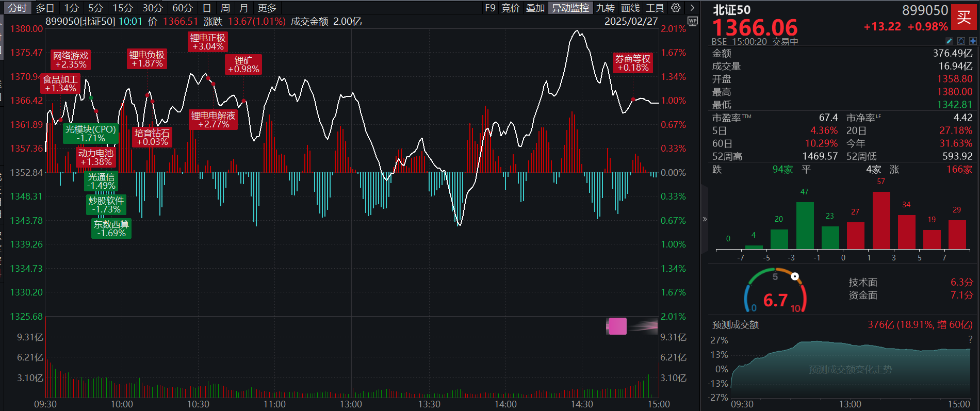The image size is (980, 411).
Task: Toggle 异动监控 anomaly monitoring
Action: point(570,8)
